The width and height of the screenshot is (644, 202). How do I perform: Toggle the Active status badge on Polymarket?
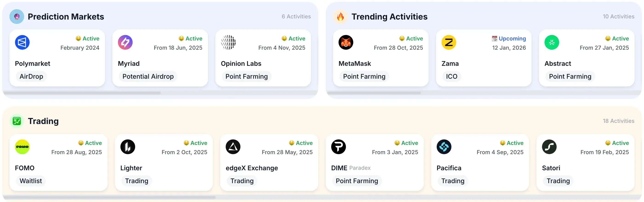click(88, 38)
